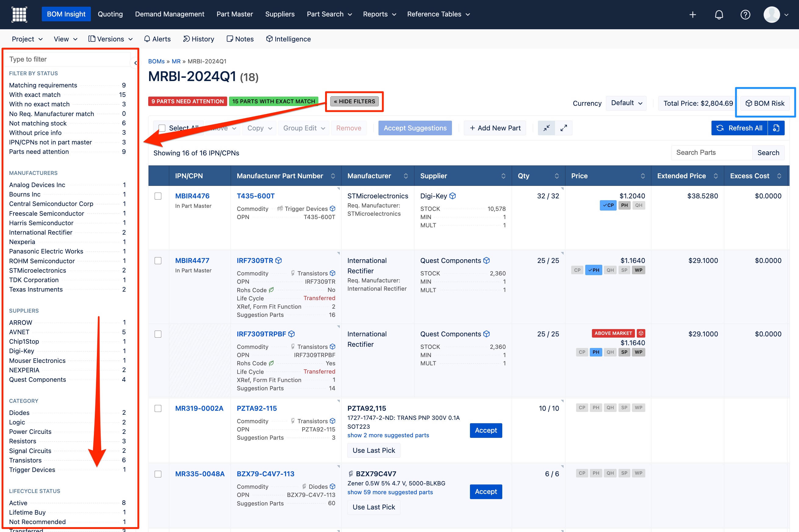Click Add New Part button

click(x=495, y=128)
